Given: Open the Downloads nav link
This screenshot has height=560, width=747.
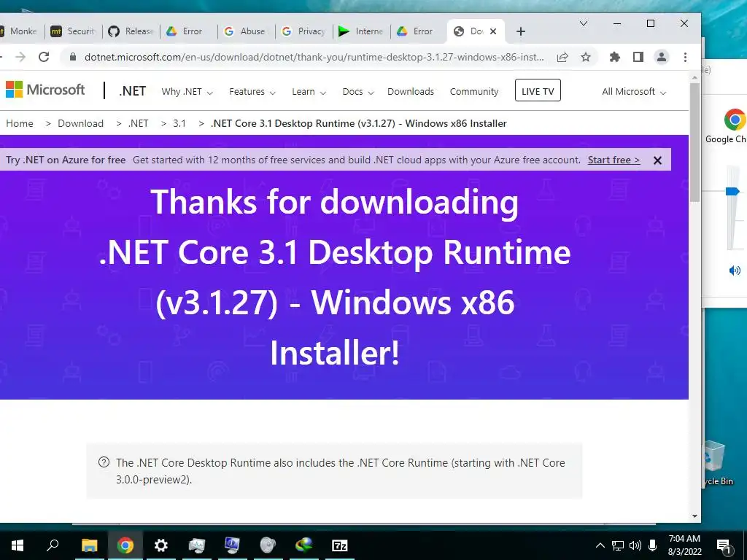Looking at the screenshot, I should pyautogui.click(x=411, y=91).
